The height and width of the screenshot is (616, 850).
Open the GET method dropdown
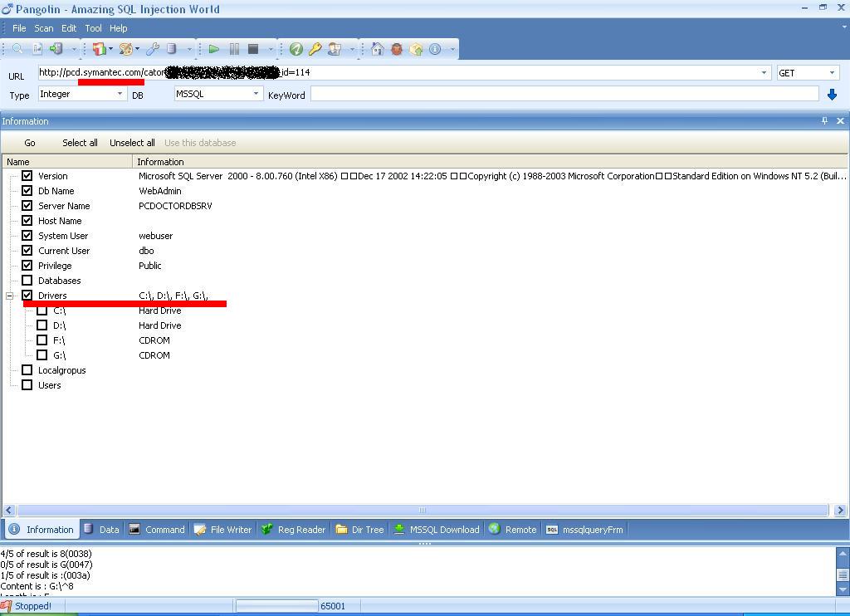pyautogui.click(x=832, y=72)
